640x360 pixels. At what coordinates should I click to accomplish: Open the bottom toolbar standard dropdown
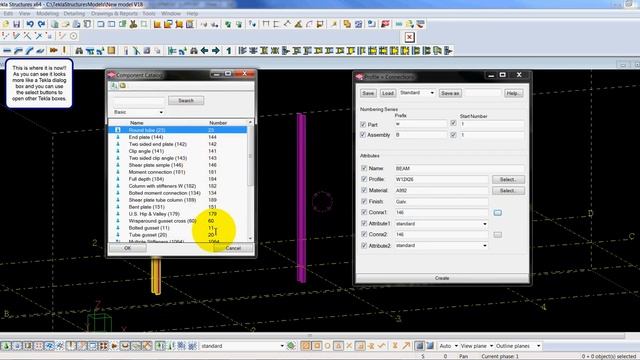(242, 346)
